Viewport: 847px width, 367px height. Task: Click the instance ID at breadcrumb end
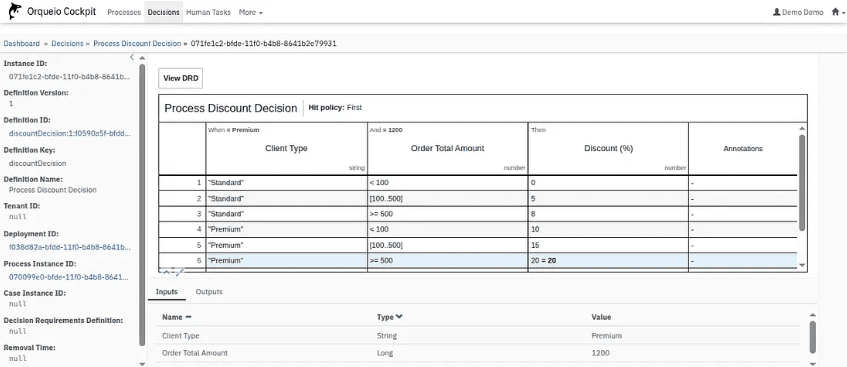pos(264,43)
